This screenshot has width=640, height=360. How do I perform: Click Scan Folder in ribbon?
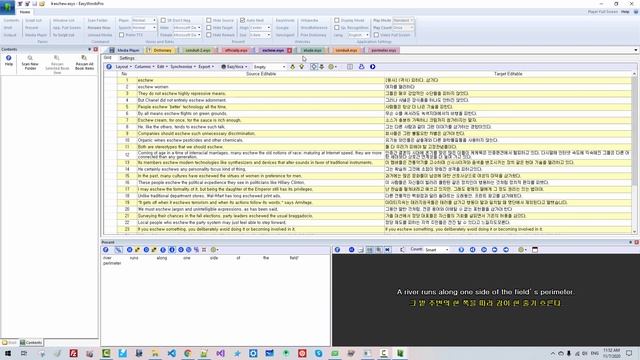pos(98,20)
